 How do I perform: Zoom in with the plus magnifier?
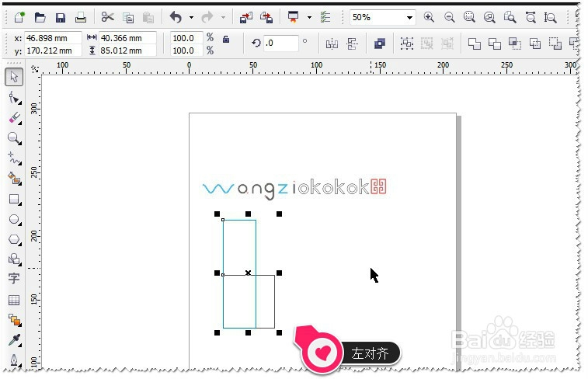(429, 17)
